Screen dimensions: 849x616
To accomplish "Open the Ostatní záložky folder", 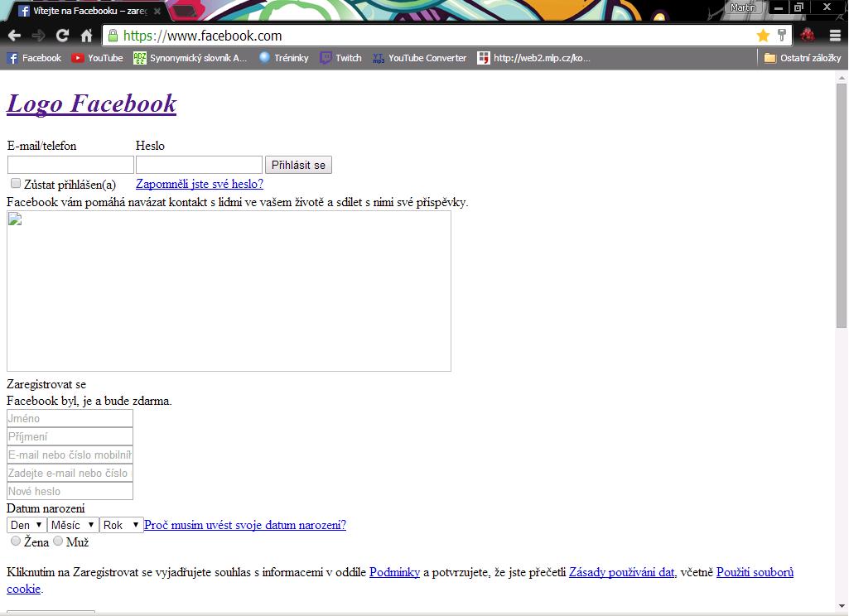I will pyautogui.click(x=803, y=58).
